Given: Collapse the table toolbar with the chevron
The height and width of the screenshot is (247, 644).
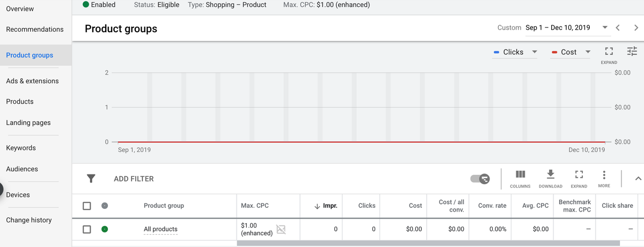Looking at the screenshot, I should tap(638, 178).
